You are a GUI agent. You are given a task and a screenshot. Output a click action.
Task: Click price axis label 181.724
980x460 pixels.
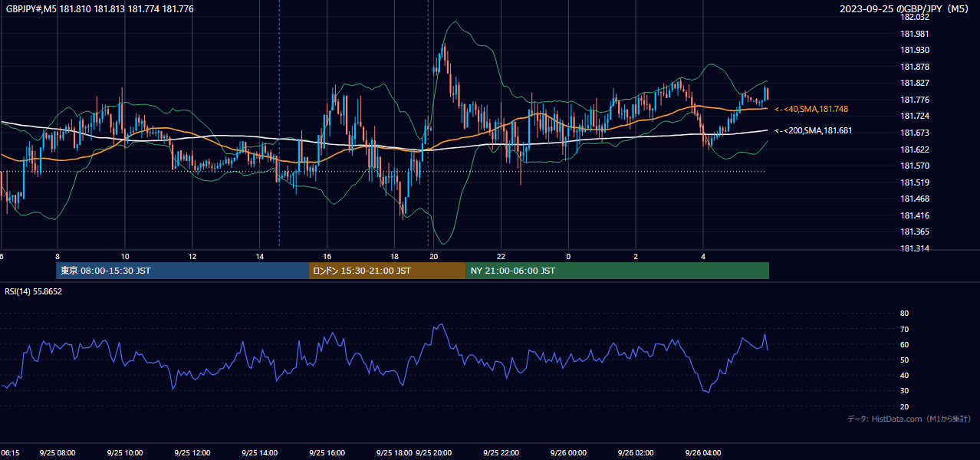point(916,116)
